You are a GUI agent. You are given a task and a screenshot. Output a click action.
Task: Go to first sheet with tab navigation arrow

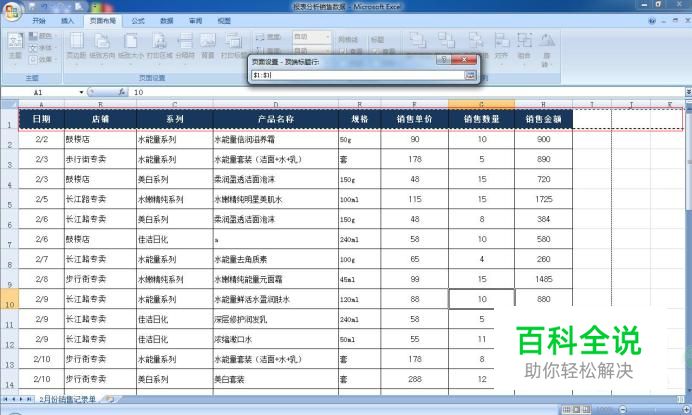(x=6, y=399)
